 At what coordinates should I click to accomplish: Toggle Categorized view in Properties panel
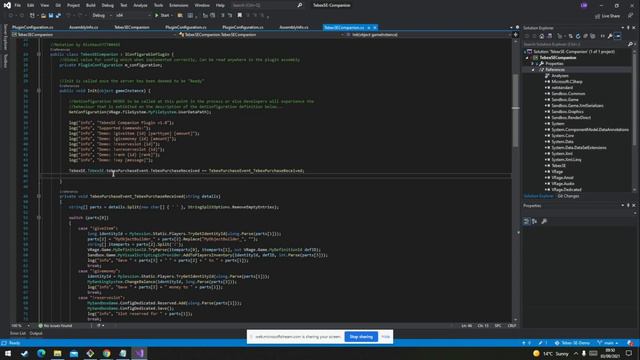point(527,221)
